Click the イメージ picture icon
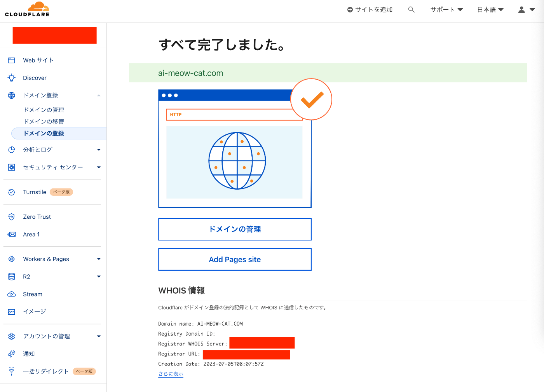This screenshot has height=392, width=544. point(12,312)
